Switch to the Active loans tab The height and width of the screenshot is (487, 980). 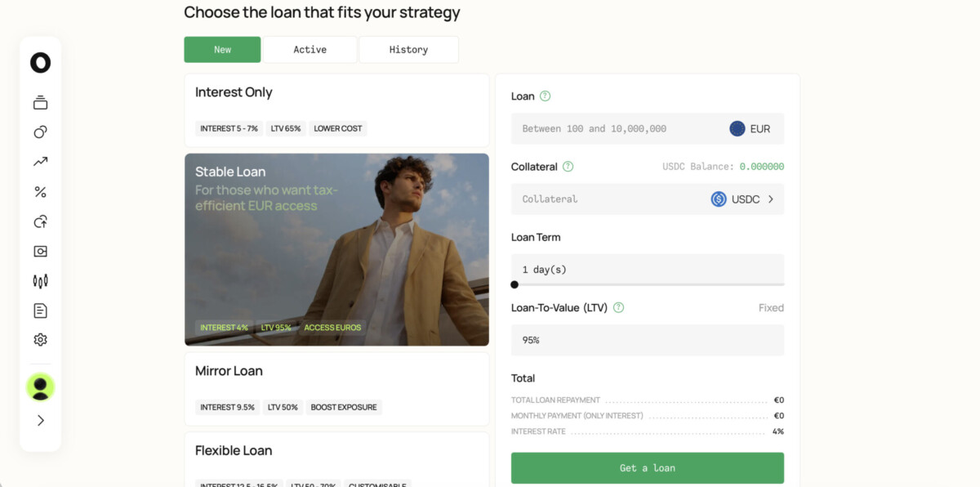tap(310, 50)
